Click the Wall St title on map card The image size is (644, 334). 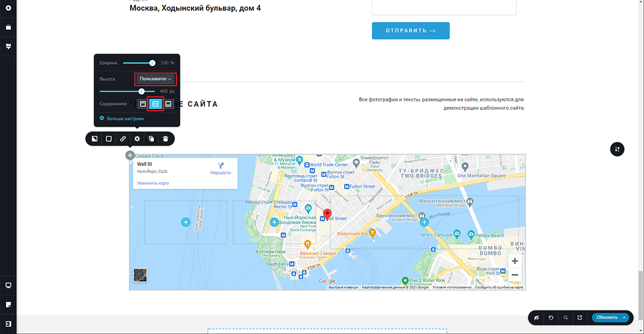(x=145, y=164)
